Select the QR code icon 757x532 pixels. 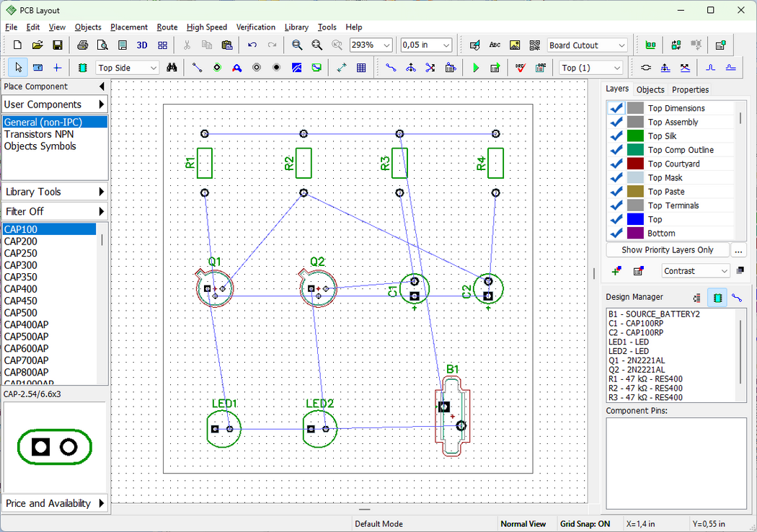coord(534,45)
